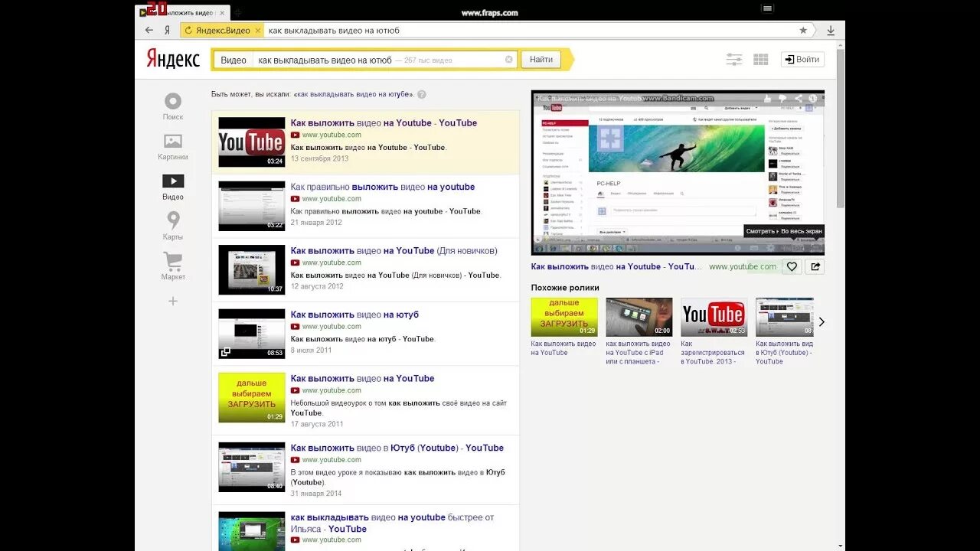Click date text 13 сентября 2013

point(319,158)
